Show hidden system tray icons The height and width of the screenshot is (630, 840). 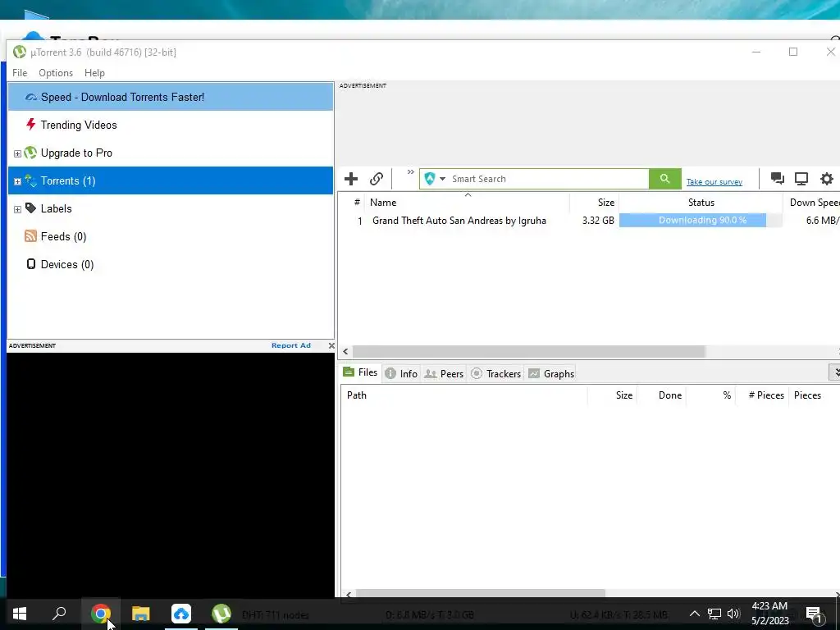[x=694, y=614]
